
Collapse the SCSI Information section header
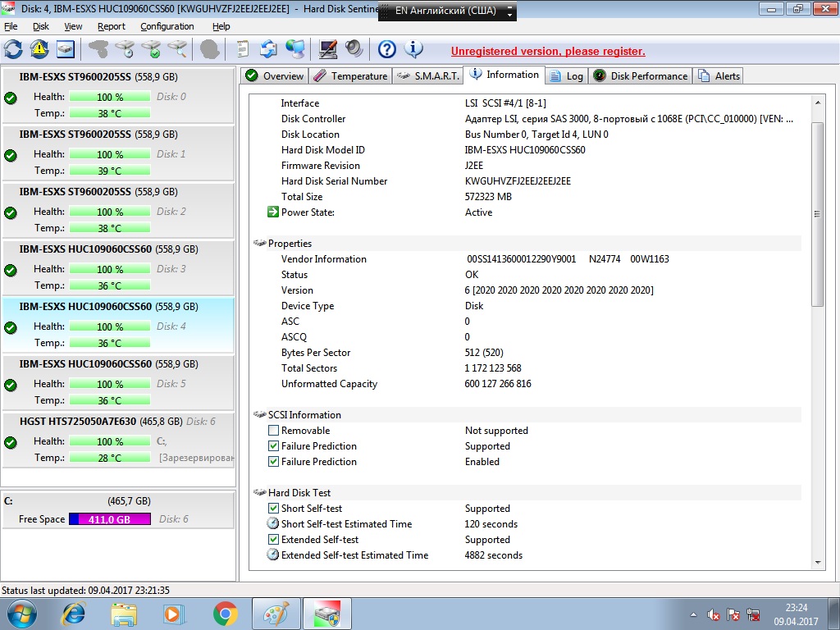pos(527,414)
